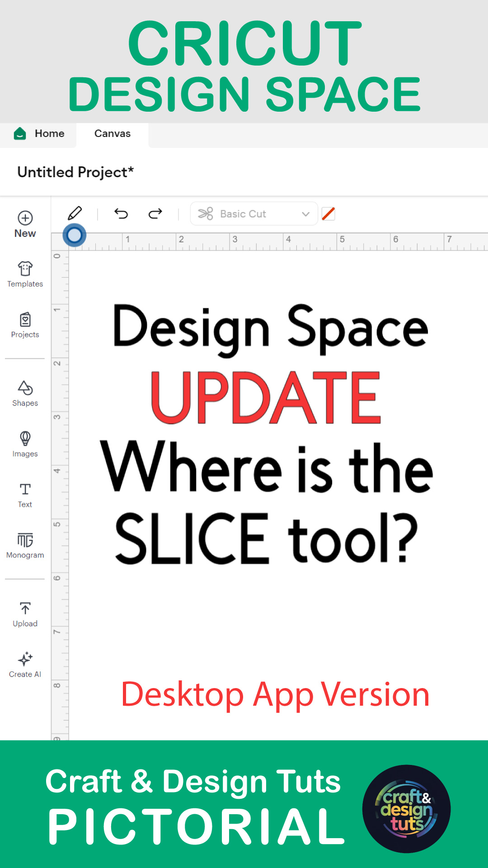
Task: Select the 'Desktop App Version' text
Action: [x=275, y=695]
